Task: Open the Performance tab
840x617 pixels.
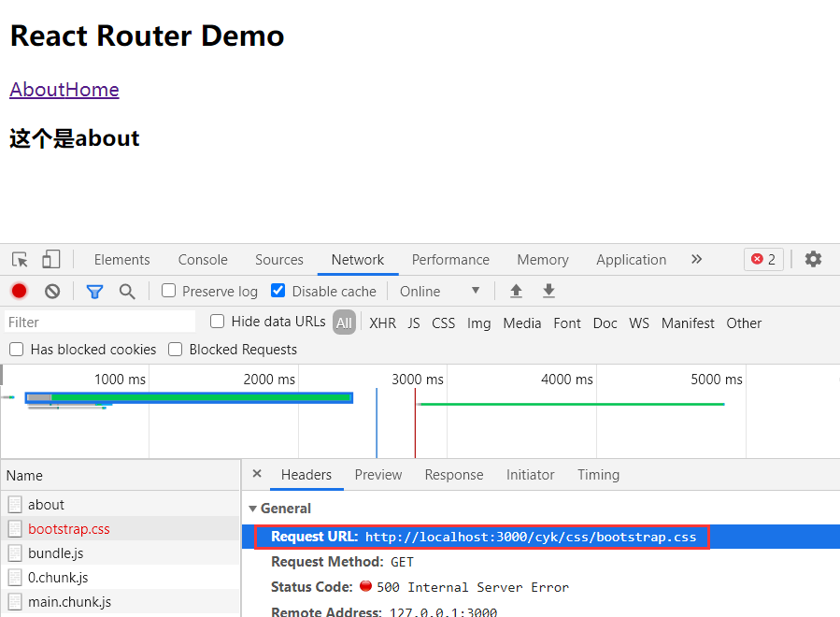Action: click(x=450, y=260)
